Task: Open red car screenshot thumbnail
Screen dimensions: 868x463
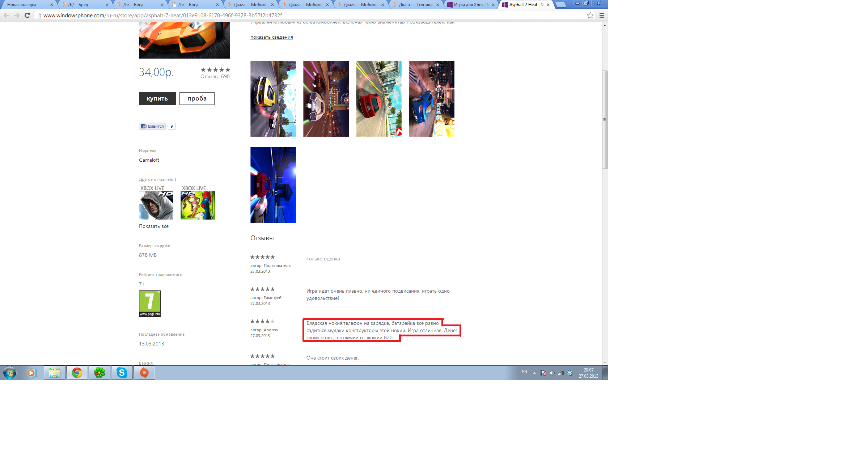Action: click(379, 99)
